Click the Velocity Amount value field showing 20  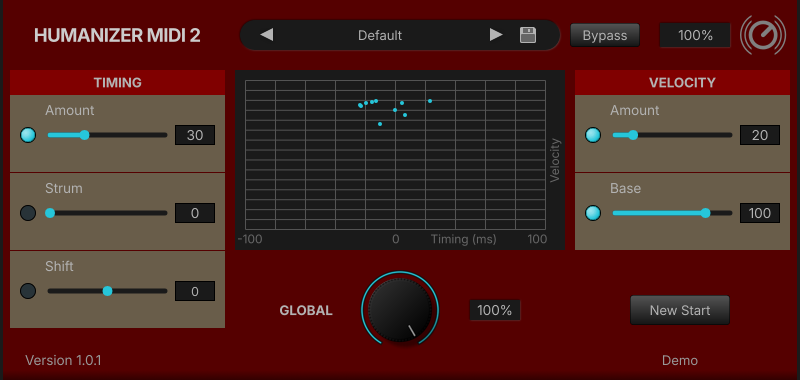pos(760,135)
